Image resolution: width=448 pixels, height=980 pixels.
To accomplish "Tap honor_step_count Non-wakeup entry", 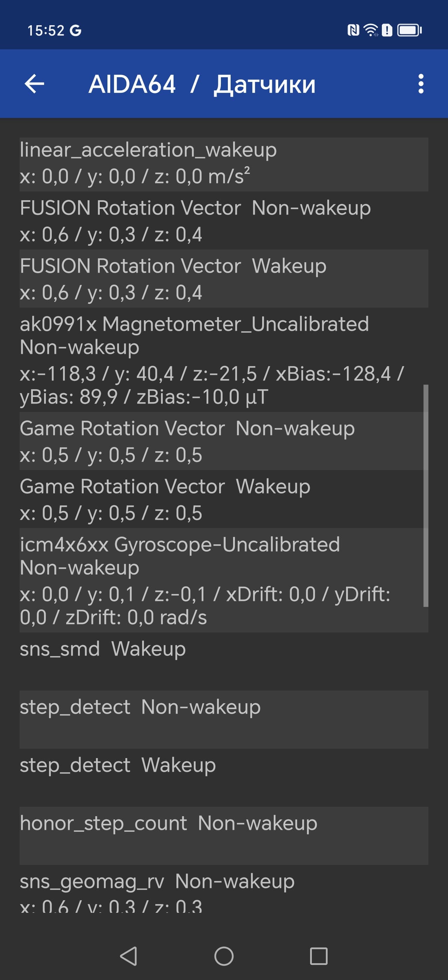I will [x=224, y=835].
